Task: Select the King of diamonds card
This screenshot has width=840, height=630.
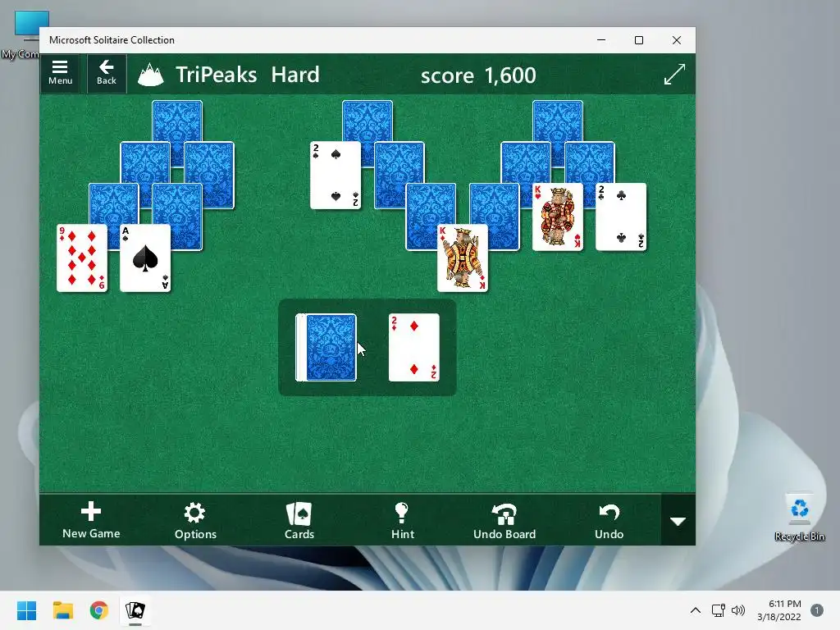Action: tap(463, 258)
